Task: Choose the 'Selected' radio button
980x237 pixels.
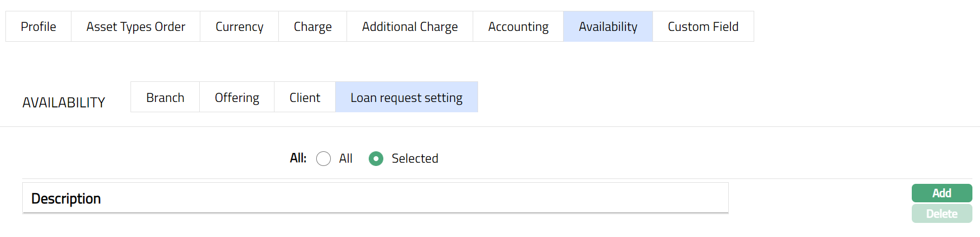Action: [376, 159]
